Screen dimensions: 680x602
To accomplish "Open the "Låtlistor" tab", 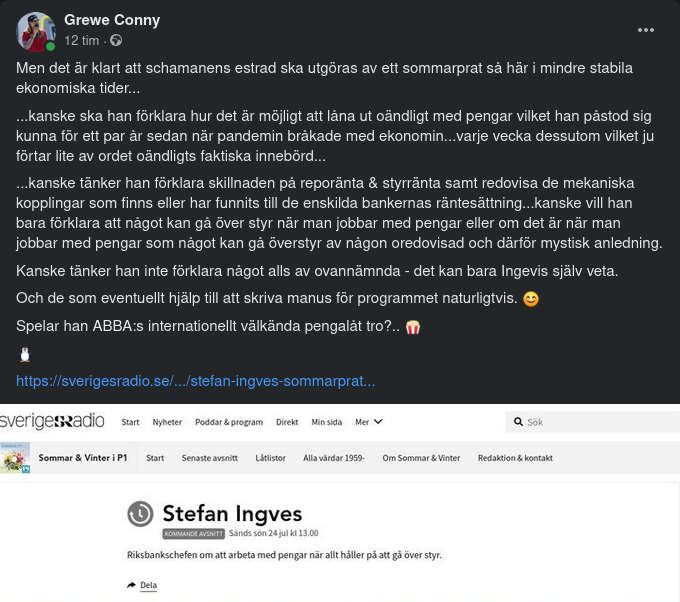I will click(270, 458).
